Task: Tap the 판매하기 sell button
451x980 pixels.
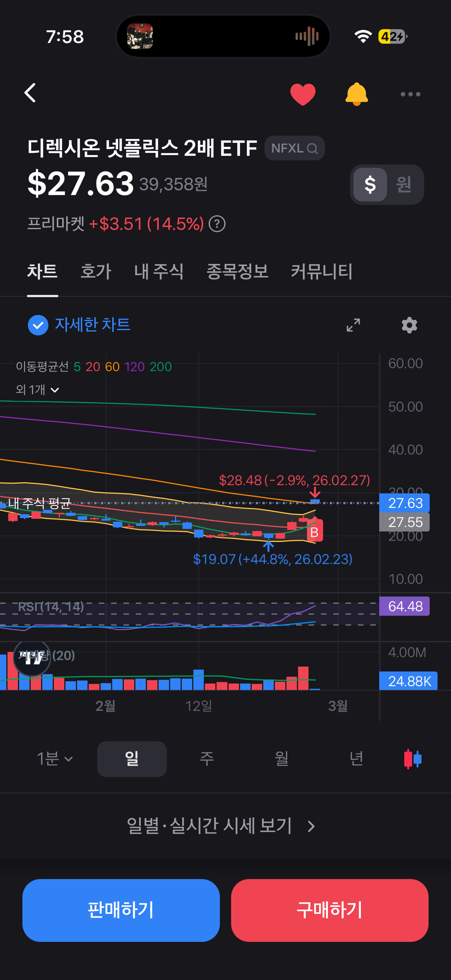Action: (121, 910)
